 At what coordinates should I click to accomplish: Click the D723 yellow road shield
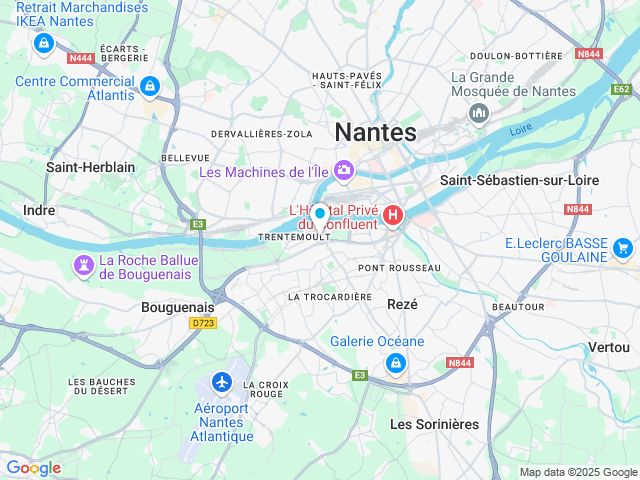click(203, 323)
